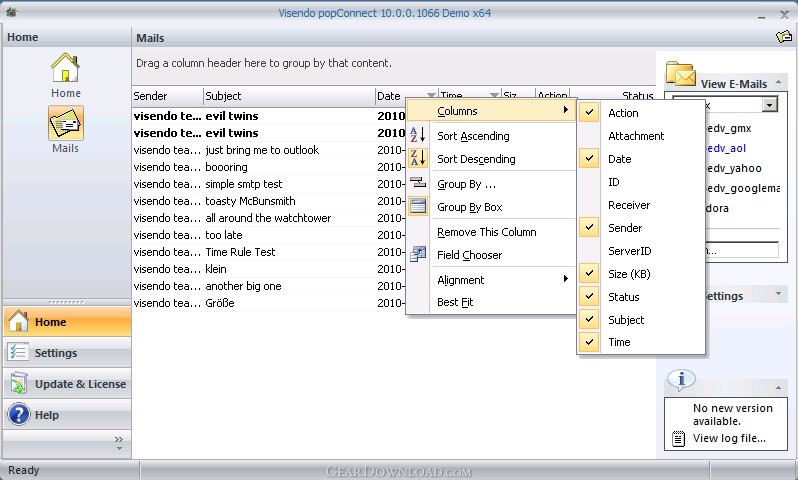Collapse the info panel arrow
The height and width of the screenshot is (480, 798).
coord(778,388)
